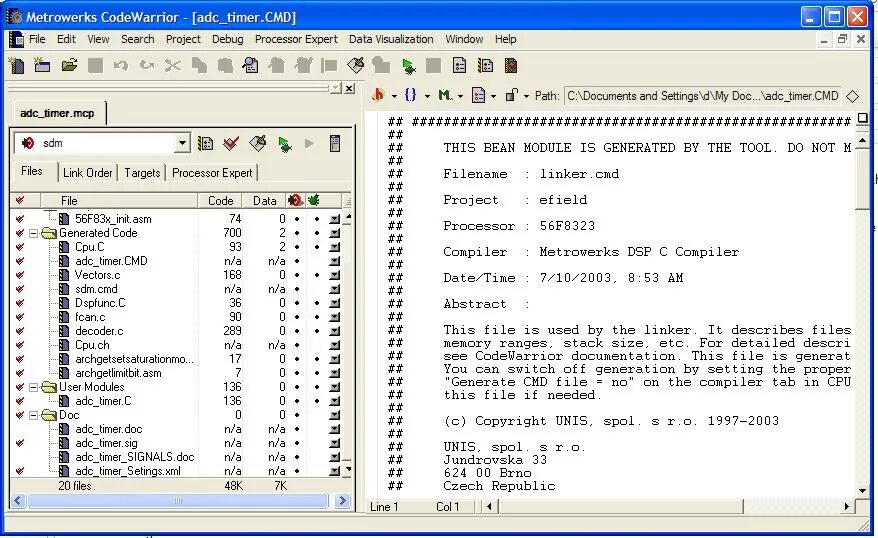Select the adc_timer.mcp project tab
Screen dimensions: 878x538
(x=57, y=113)
